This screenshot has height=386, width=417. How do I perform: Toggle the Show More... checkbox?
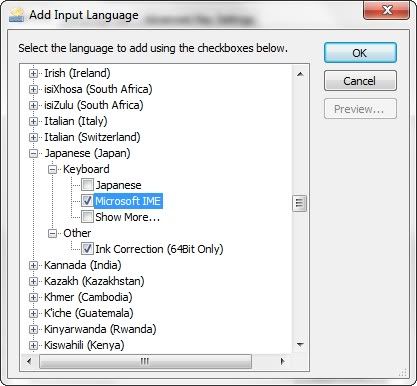pyautogui.click(x=87, y=217)
